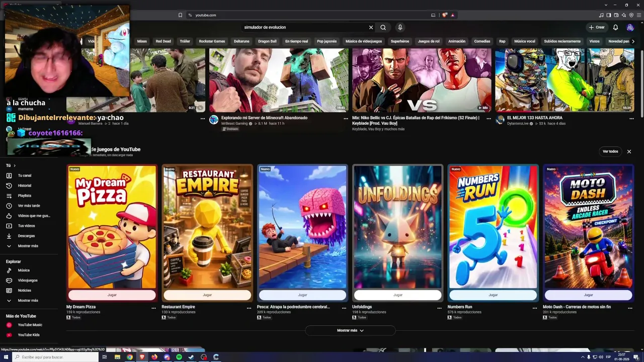Select the Dragon Ball filter chip
Screen dimensions: 644x362
pos(267,41)
